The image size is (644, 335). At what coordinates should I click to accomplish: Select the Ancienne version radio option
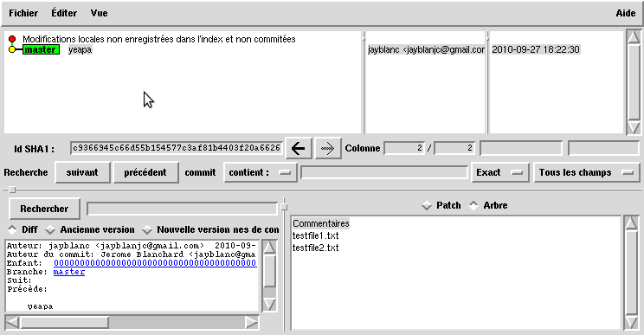tap(90, 229)
